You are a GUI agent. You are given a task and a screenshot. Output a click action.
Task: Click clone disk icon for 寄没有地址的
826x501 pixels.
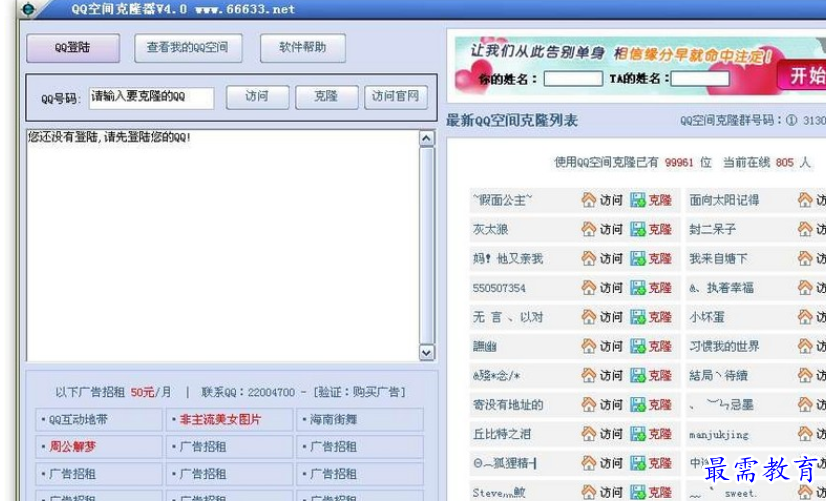click(x=638, y=405)
